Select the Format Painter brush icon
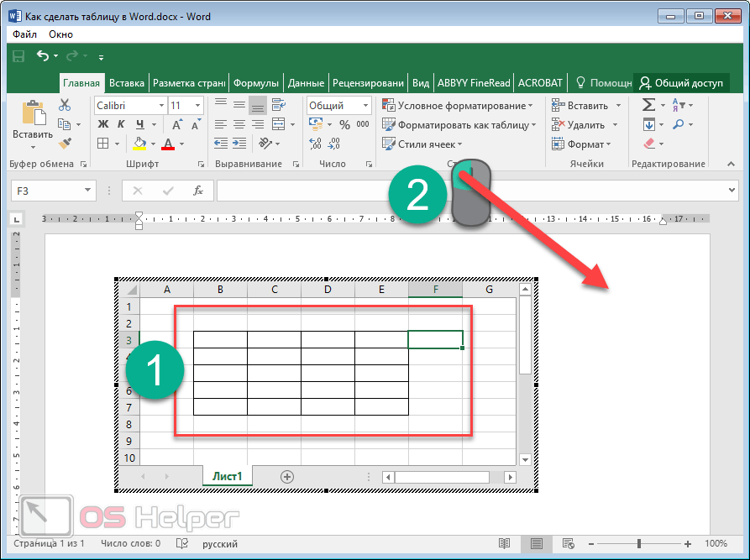This screenshot has width=750, height=560. click(65, 144)
